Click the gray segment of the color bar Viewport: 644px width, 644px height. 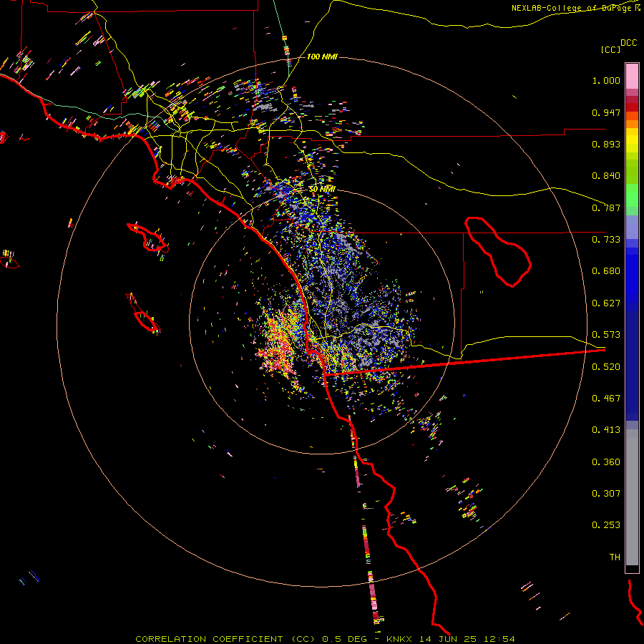tap(632, 497)
